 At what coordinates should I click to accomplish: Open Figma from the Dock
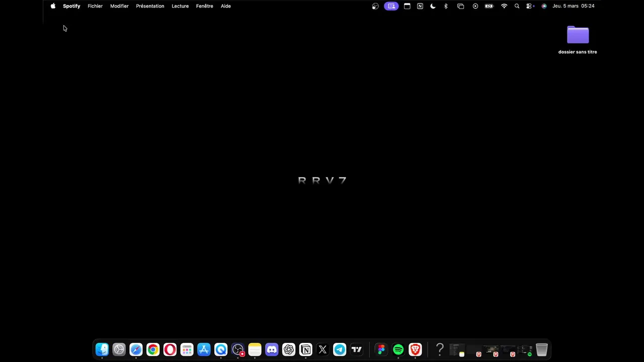pos(381,349)
